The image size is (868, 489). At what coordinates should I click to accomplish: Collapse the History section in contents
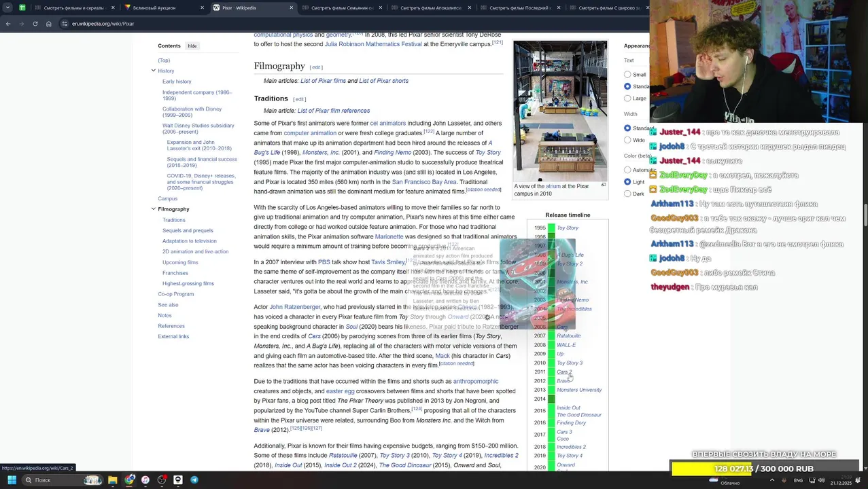coord(154,71)
